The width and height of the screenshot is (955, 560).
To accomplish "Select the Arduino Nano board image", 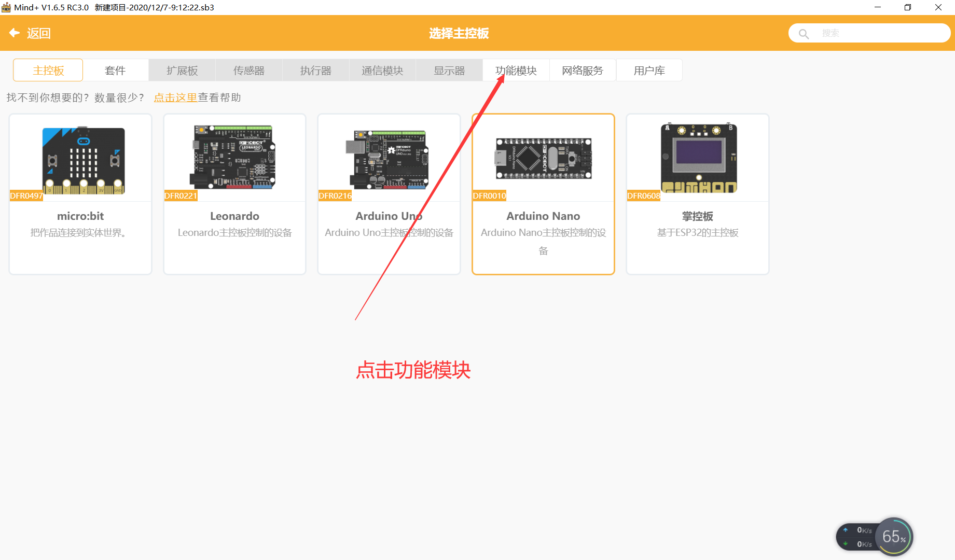I will 543,159.
